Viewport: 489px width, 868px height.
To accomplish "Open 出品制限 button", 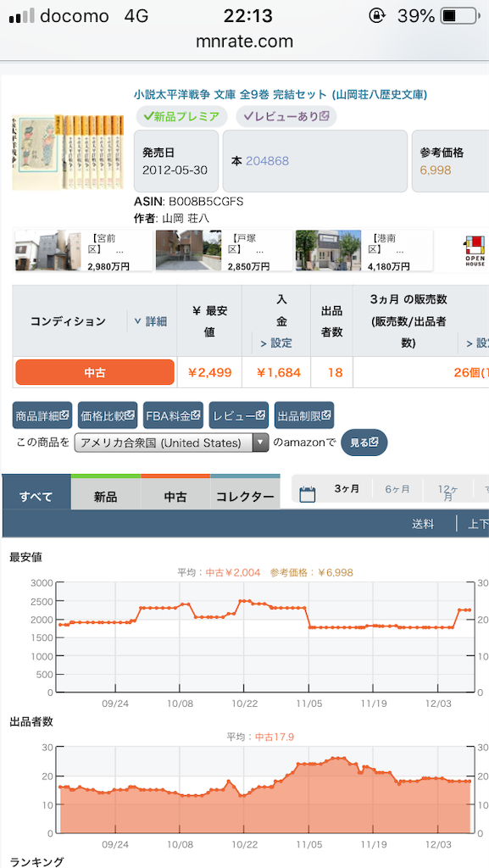I will [x=304, y=415].
